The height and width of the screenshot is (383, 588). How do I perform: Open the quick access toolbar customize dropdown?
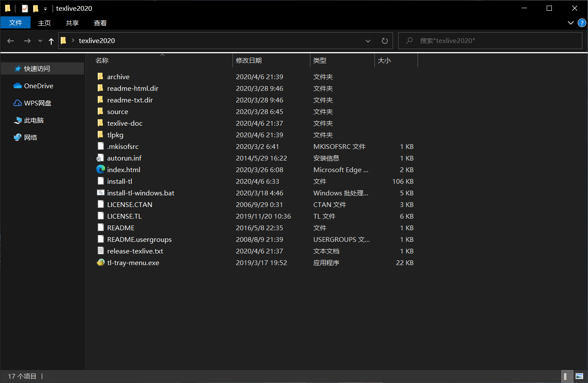(x=45, y=9)
